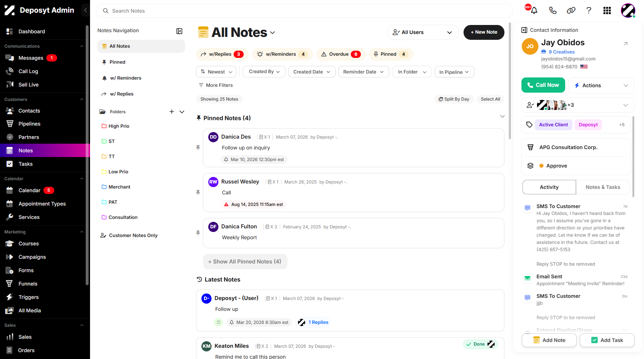This screenshot has width=644, height=359.
Task: Toggle the w/Replies filter chip
Action: tap(222, 54)
